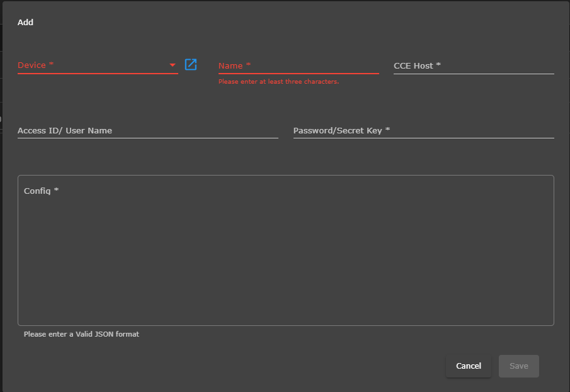Click the Config * label
Viewport: 570px width, 392px height.
pyautogui.click(x=41, y=191)
